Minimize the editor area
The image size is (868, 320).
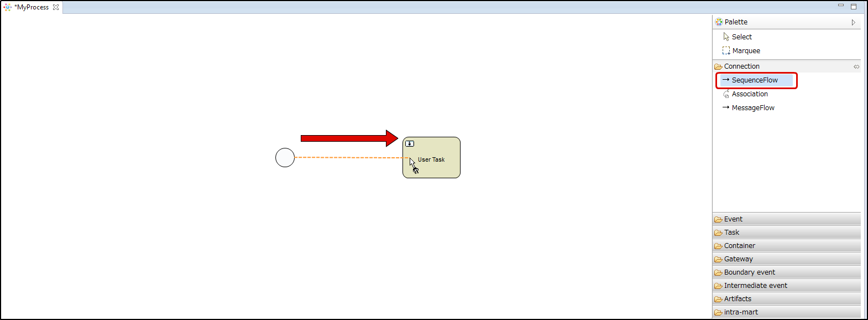click(x=841, y=6)
